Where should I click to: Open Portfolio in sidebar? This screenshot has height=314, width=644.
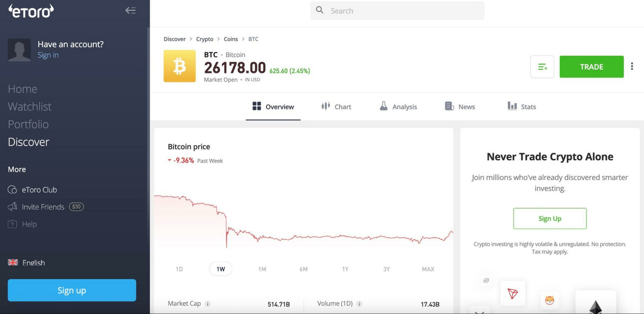point(28,125)
